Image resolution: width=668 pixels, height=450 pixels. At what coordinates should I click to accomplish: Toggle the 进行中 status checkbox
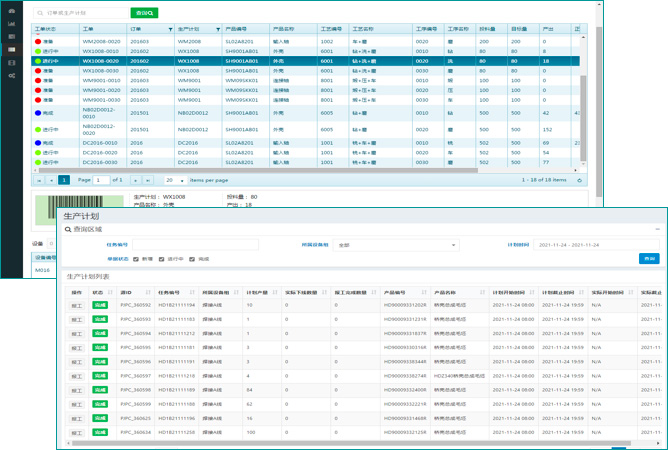pos(164,258)
